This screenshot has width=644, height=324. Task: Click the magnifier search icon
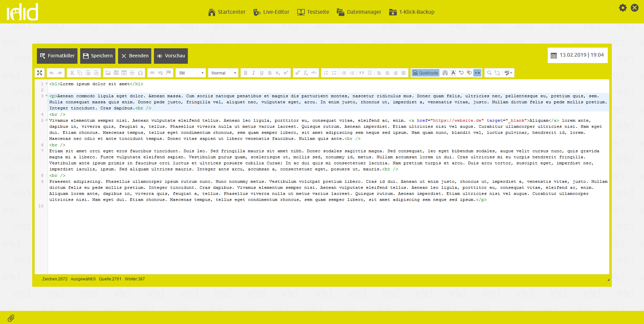pos(489,73)
